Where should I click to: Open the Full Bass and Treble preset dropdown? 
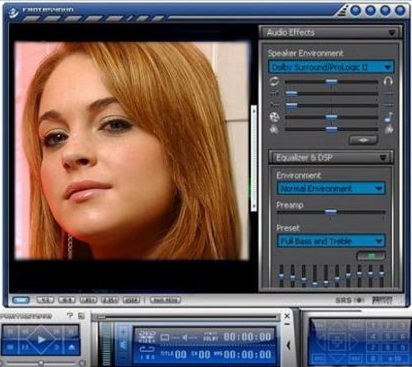click(x=331, y=241)
